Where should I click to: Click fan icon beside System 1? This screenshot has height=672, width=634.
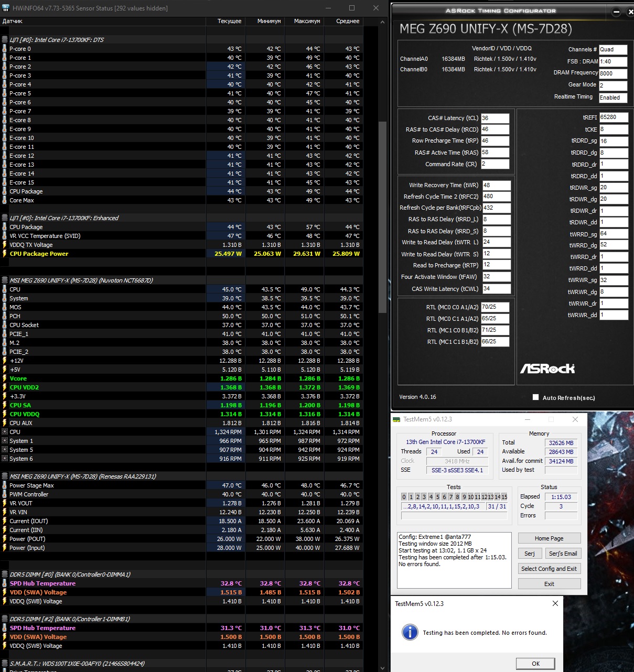[5, 441]
